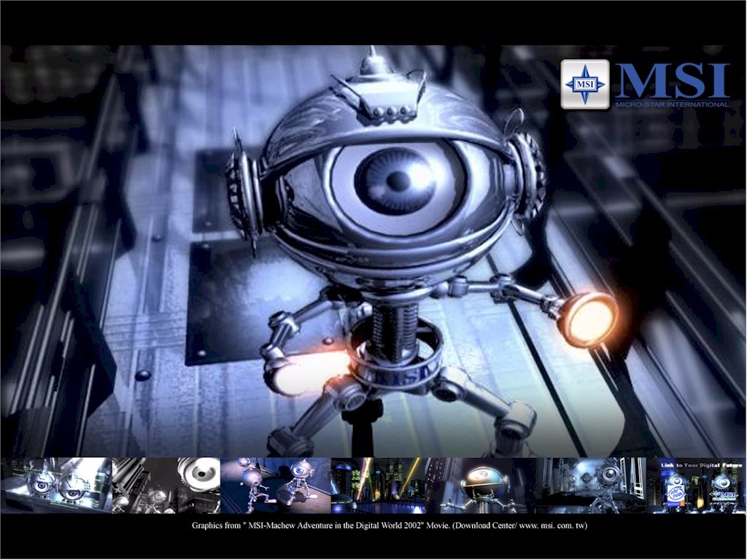This screenshot has height=560, width=747.
Task: Select the thumbnail of two robots walking together
Action: [276, 486]
